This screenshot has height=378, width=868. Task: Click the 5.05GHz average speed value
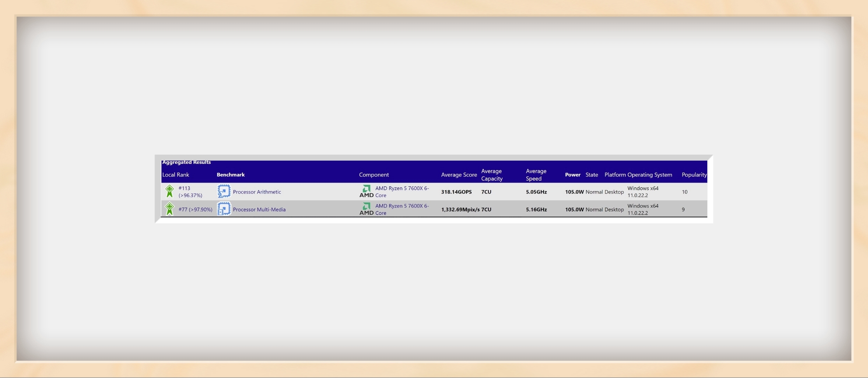click(x=537, y=192)
